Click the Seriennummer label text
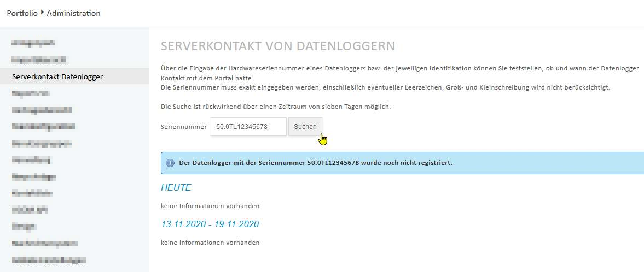Screen dimensions: 644x272 (183, 127)
